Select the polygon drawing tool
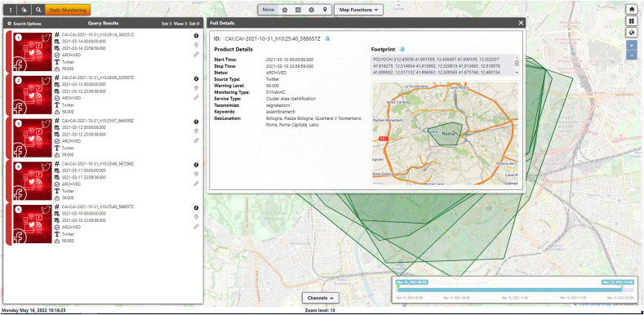The height and width of the screenshot is (315, 644). click(285, 10)
